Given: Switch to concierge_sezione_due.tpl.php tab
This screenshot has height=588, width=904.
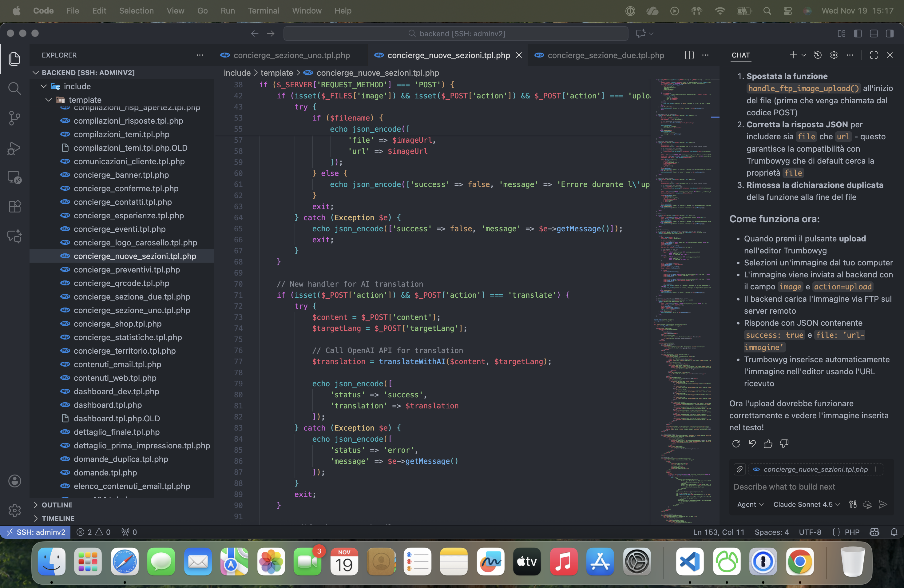Looking at the screenshot, I should [x=605, y=55].
